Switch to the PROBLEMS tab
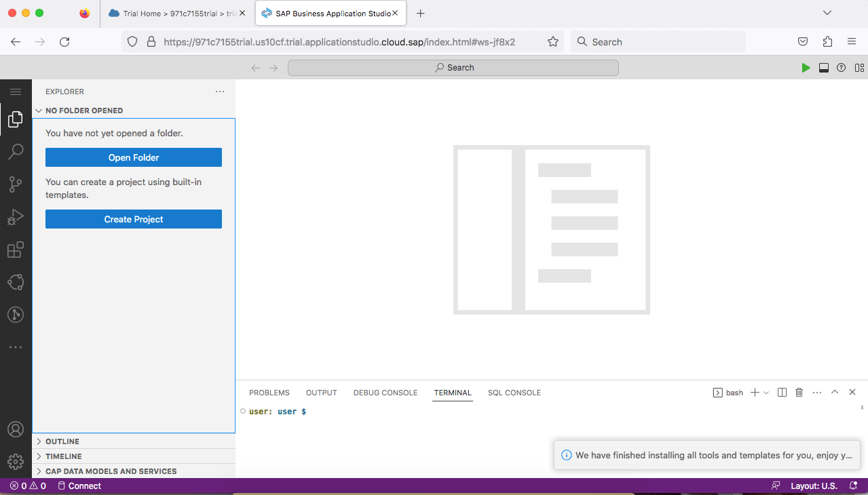This screenshot has width=868, height=495. (x=269, y=393)
